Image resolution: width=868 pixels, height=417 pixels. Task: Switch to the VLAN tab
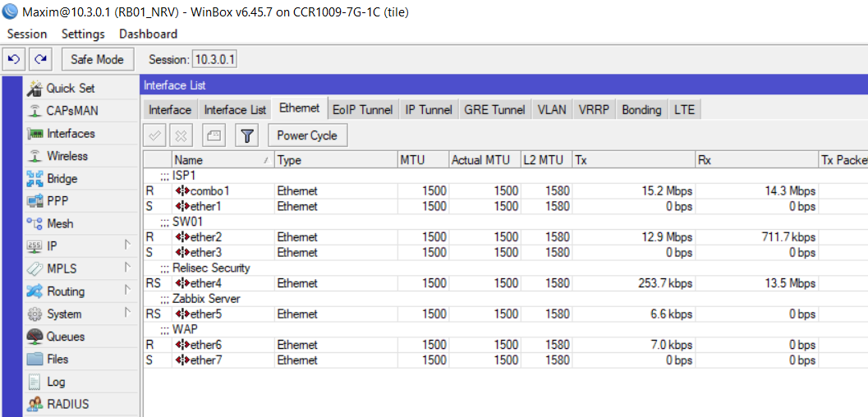pyautogui.click(x=551, y=109)
